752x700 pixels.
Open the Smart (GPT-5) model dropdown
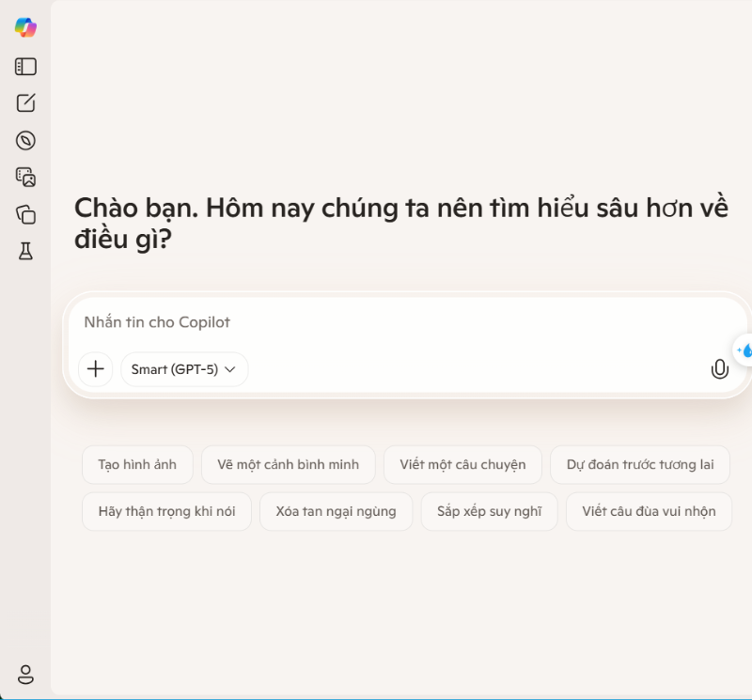pyautogui.click(x=184, y=369)
